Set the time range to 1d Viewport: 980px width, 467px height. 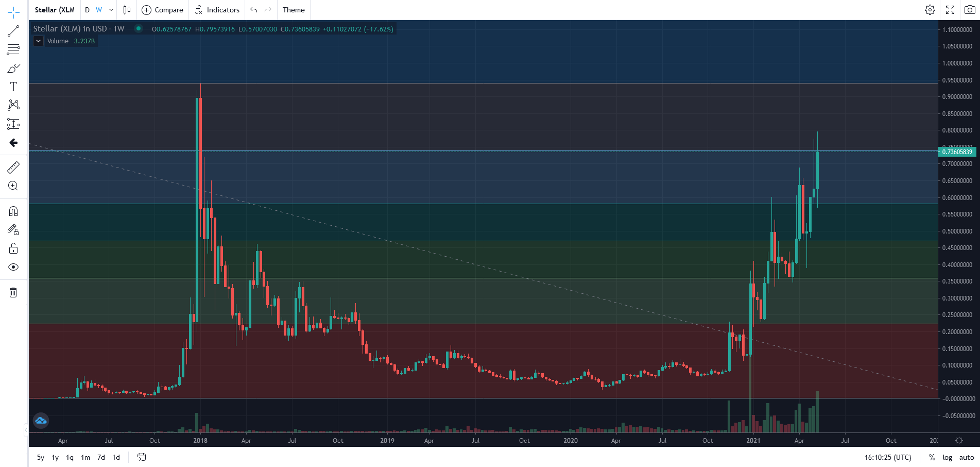[x=116, y=457]
